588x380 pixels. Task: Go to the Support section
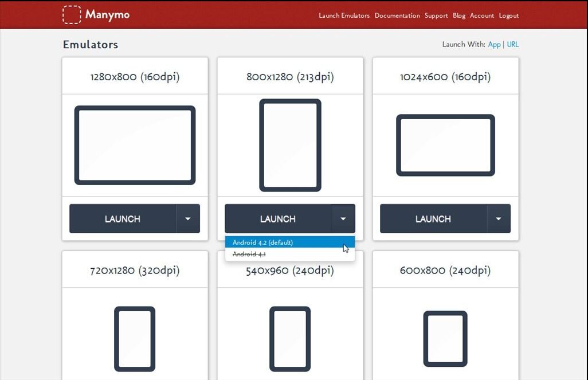436,15
